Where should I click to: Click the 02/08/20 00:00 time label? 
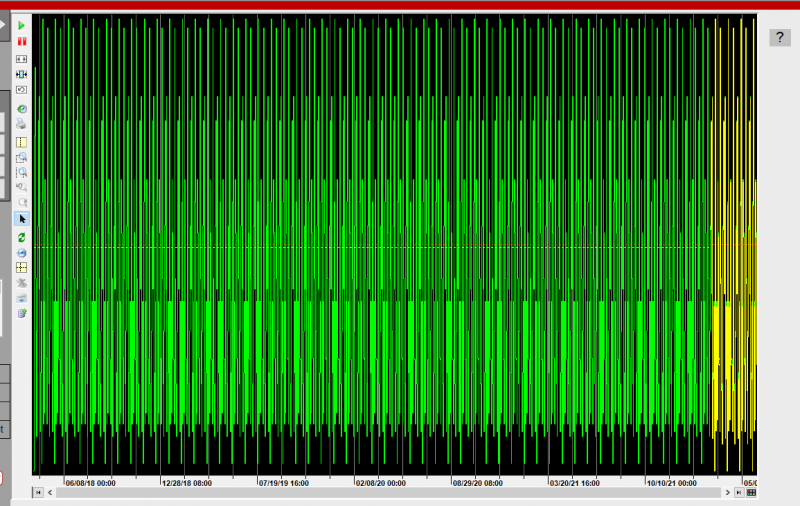pos(381,483)
